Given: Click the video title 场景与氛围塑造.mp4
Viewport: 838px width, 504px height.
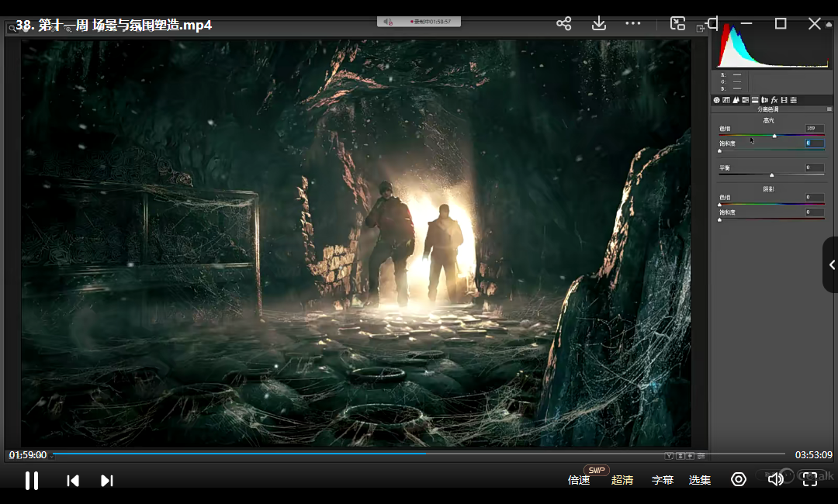Looking at the screenshot, I should [152, 25].
